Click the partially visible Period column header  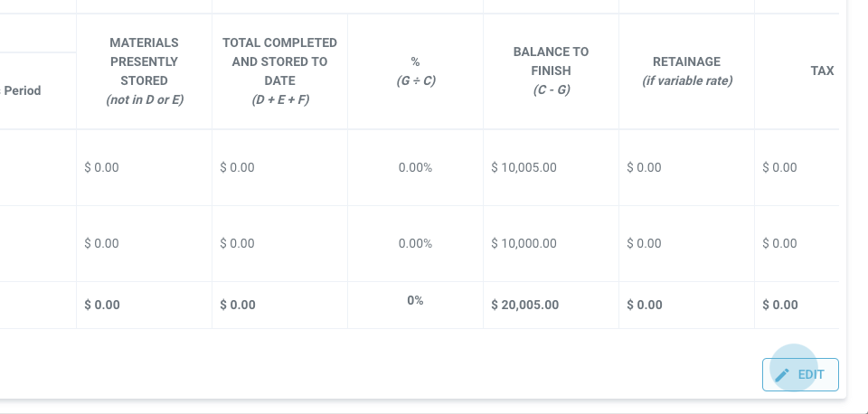(23, 90)
